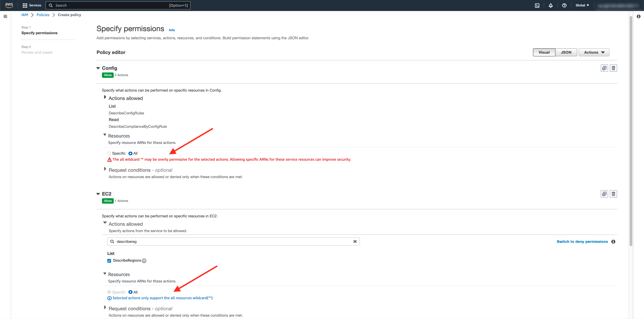Delete the Config permission statement
The image size is (644, 319).
click(613, 68)
